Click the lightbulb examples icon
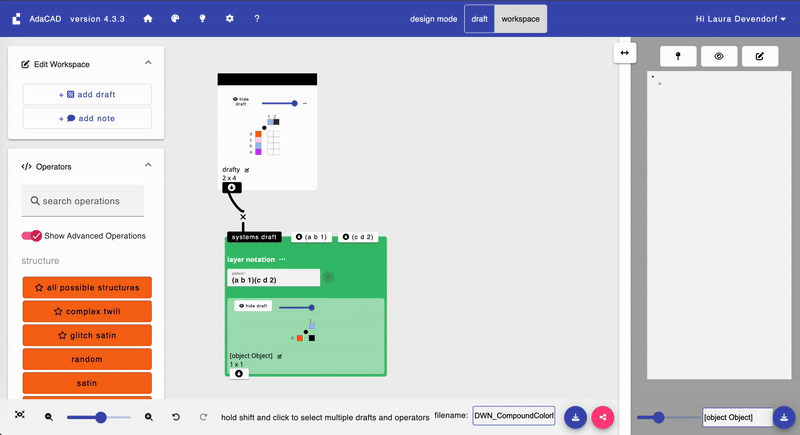The image size is (800, 435). [x=202, y=19]
